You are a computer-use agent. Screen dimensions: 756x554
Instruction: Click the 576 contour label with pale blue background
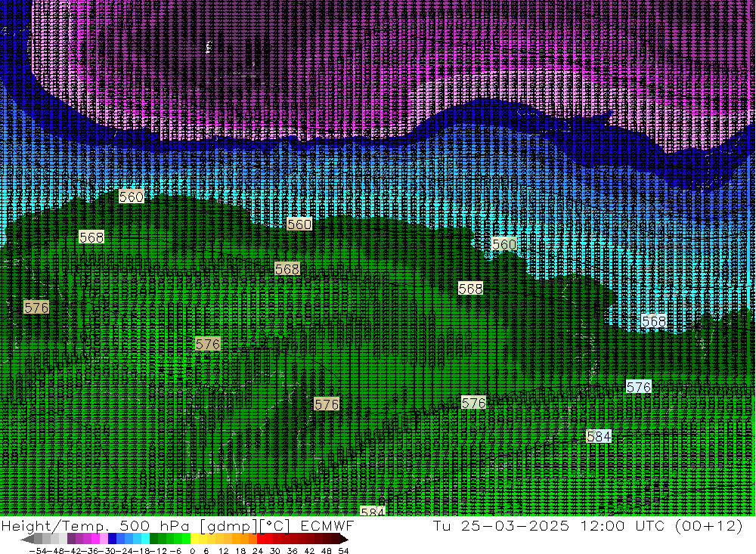(x=639, y=387)
